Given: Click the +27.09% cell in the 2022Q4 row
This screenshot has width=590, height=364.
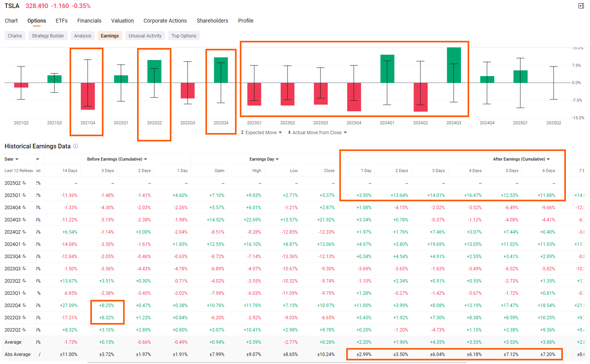Looking at the screenshot, I should click(69, 305).
